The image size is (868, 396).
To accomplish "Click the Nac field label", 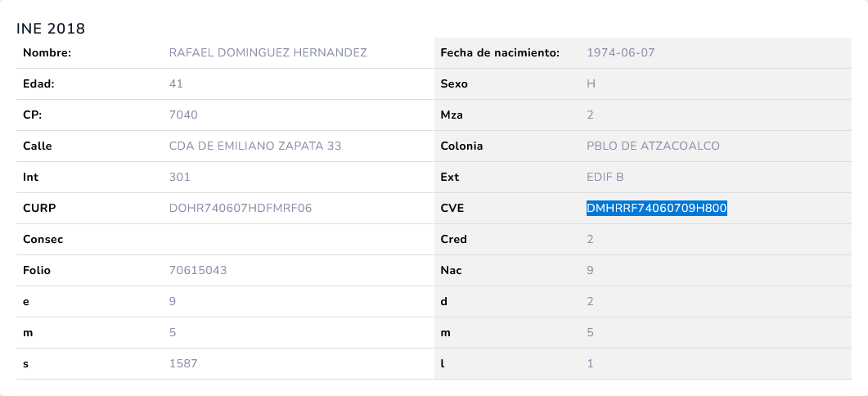I will [451, 270].
